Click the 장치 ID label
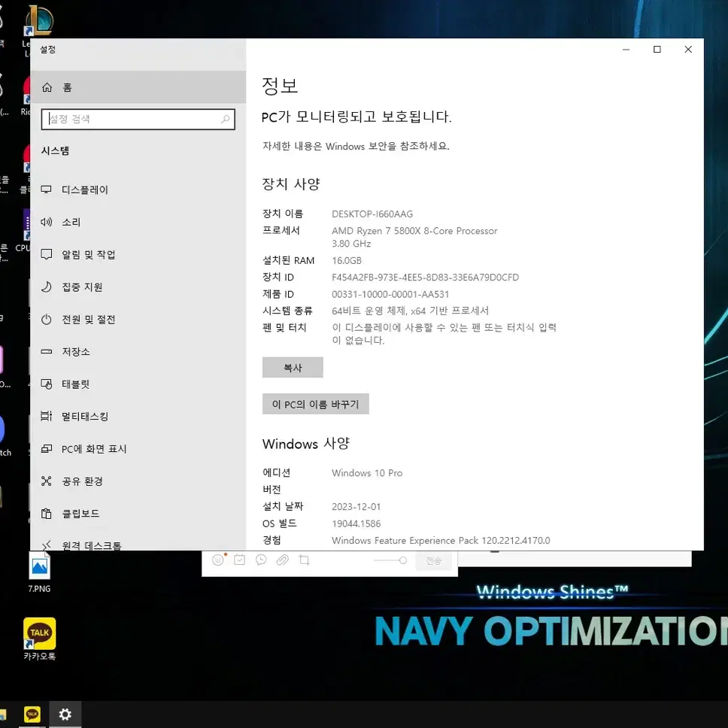This screenshot has width=728, height=728. (x=278, y=278)
